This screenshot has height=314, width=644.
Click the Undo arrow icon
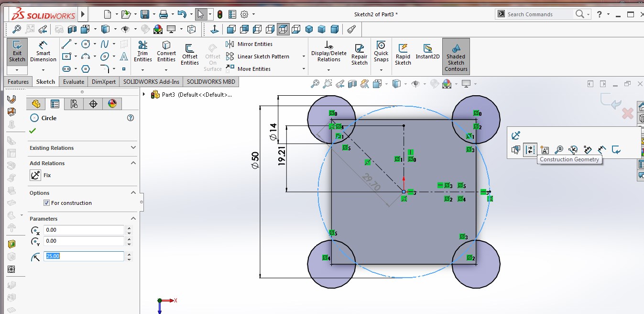click(182, 14)
